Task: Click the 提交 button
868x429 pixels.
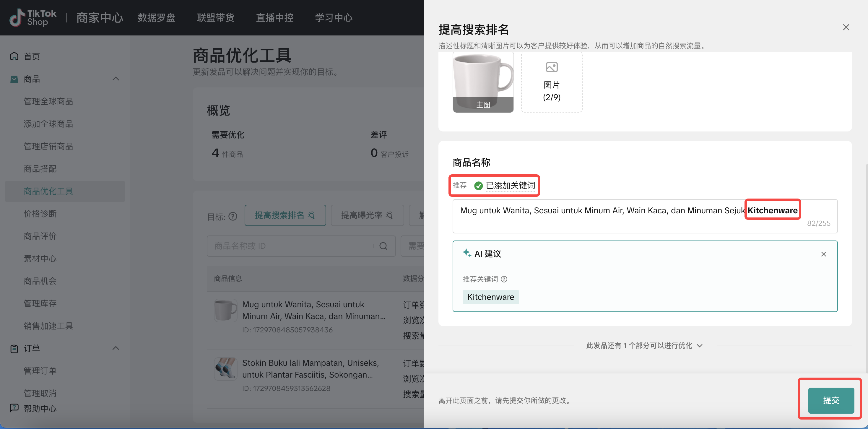Action: click(x=831, y=400)
